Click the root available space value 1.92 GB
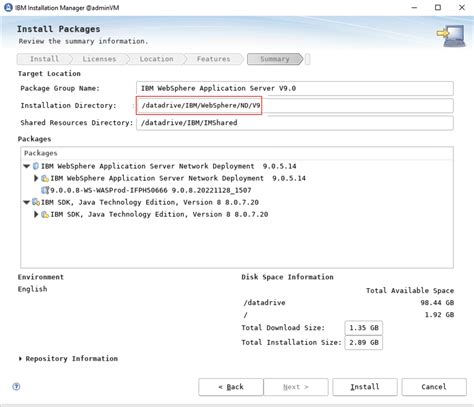 (x=439, y=315)
